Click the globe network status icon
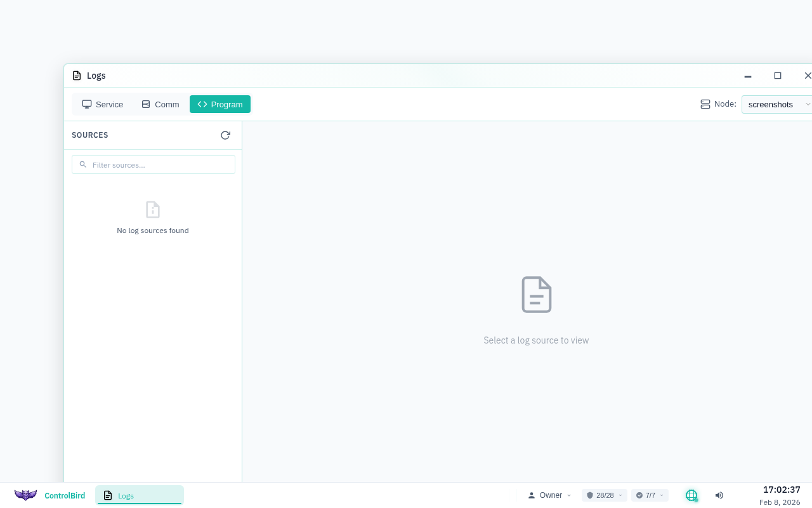The height and width of the screenshot is (508, 812). (691, 495)
